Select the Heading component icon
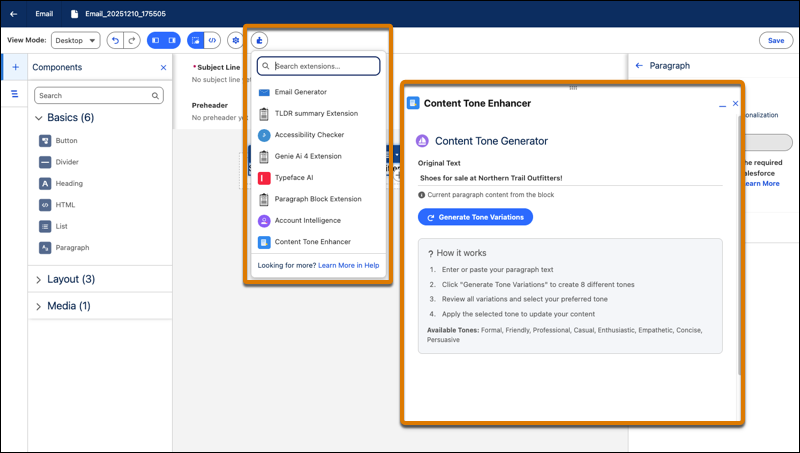This screenshot has height=453, width=800. click(x=45, y=184)
